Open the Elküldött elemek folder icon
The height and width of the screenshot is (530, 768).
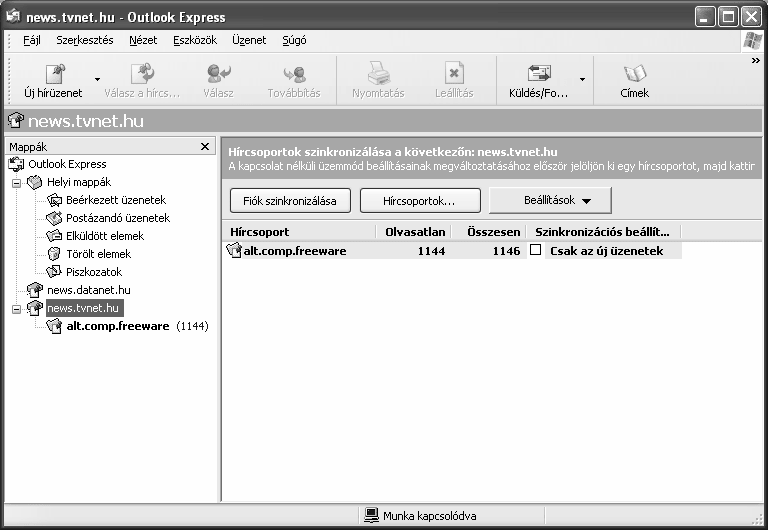pyautogui.click(x=54, y=236)
